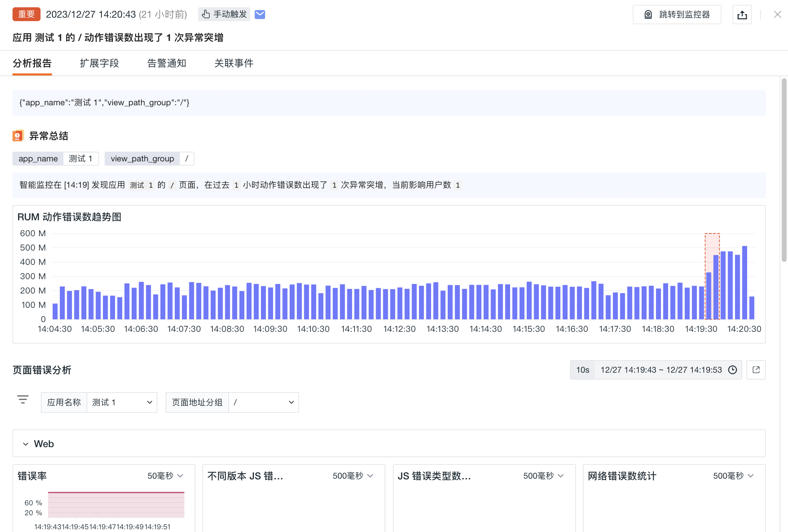Open the 关联事件 tab
This screenshot has width=788, height=532.
click(234, 63)
